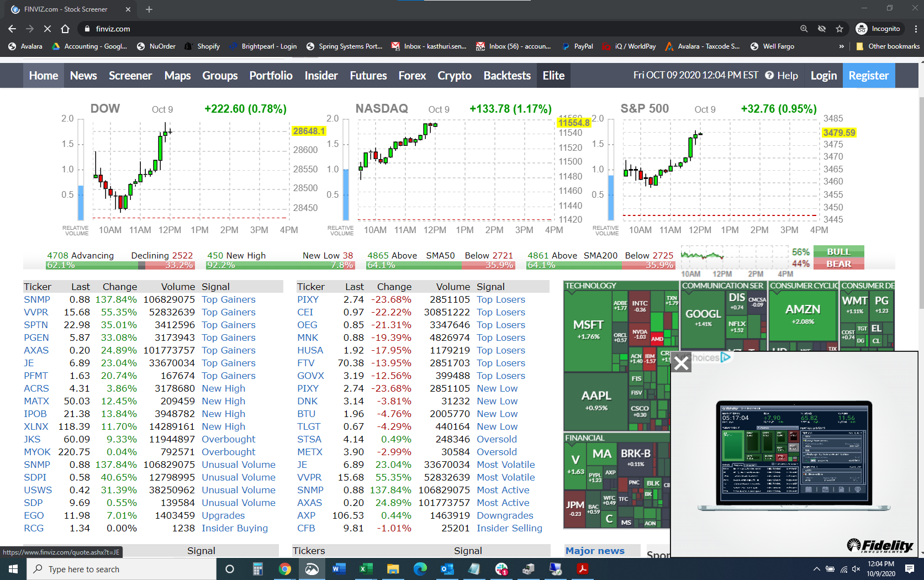Image resolution: width=924 pixels, height=580 pixels.
Task: Open the PayPal bookmark
Action: [x=577, y=46]
